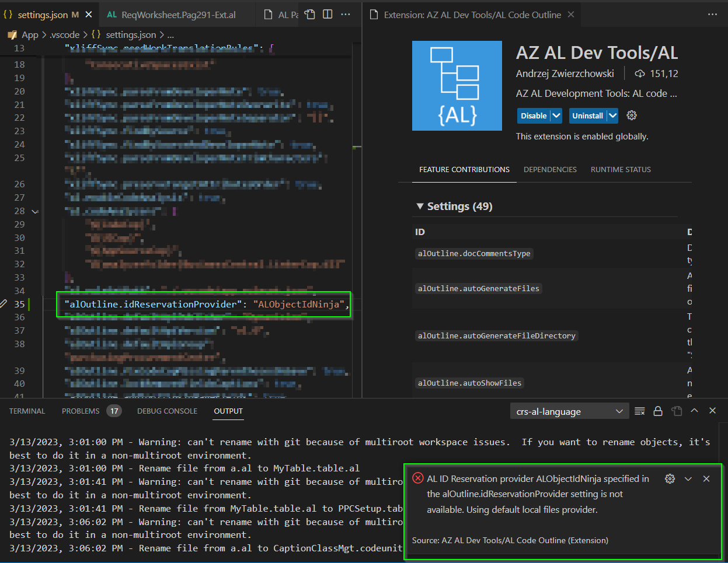The width and height of the screenshot is (728, 563).
Task: Collapse the code fold on line 28
Action: coord(35,211)
